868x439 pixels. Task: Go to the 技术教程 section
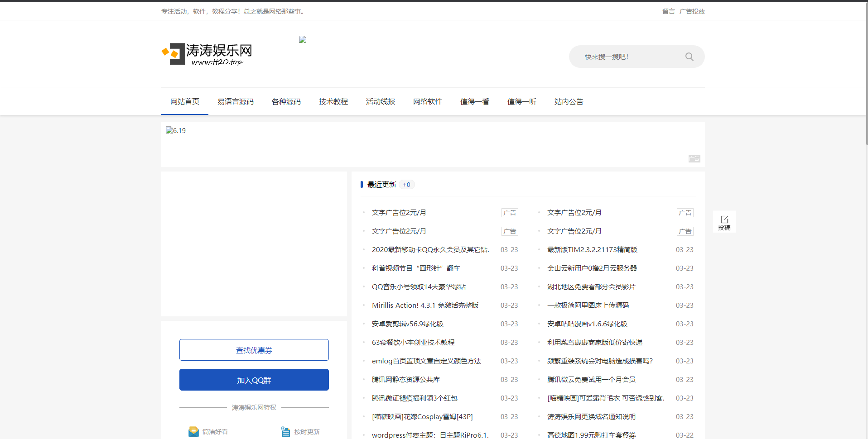pyautogui.click(x=333, y=102)
